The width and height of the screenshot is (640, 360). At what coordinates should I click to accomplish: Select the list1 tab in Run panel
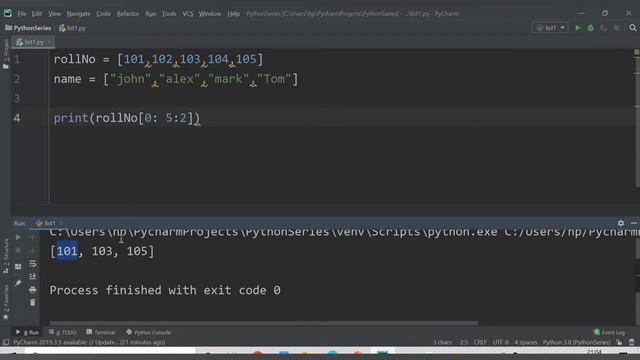(46, 223)
